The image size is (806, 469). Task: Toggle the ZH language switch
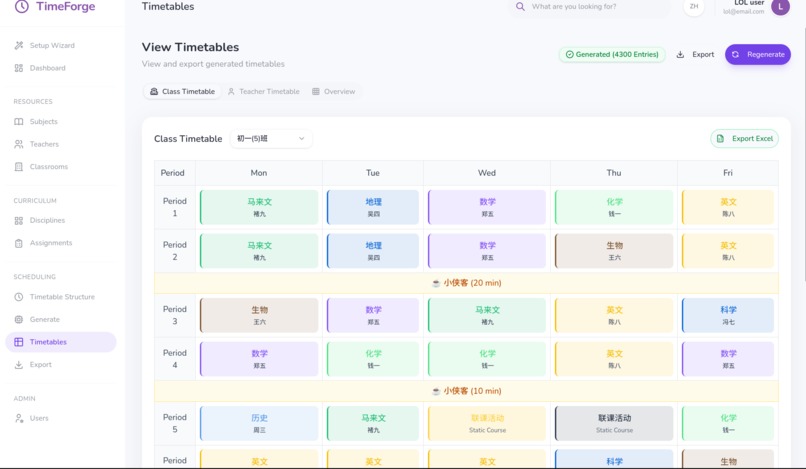(694, 6)
